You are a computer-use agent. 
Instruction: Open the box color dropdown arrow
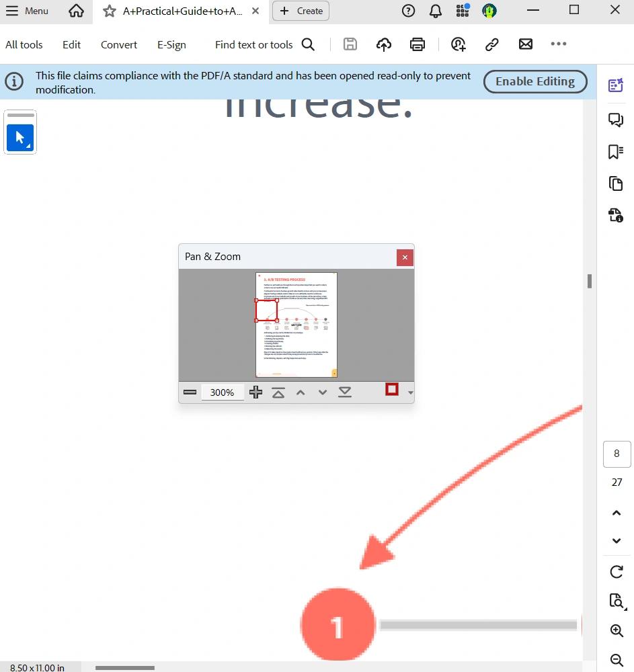(410, 392)
